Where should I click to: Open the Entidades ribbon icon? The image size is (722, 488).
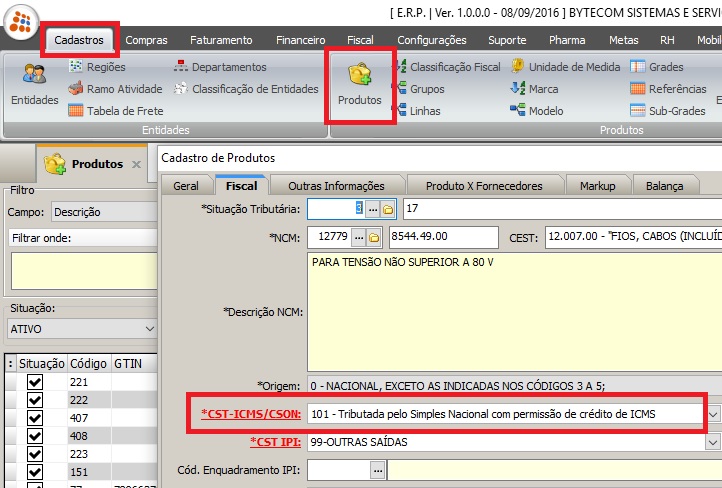point(34,84)
